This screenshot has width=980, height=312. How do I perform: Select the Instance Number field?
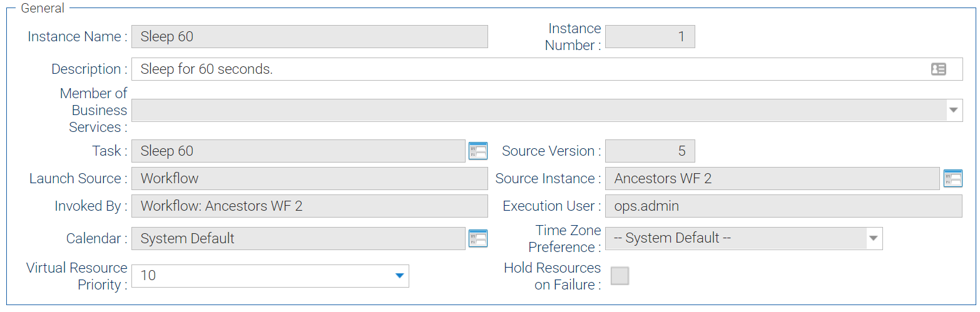point(650,37)
